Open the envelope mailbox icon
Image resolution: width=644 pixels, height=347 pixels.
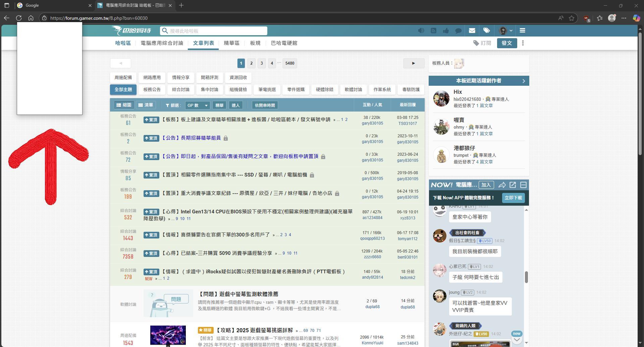(472, 30)
